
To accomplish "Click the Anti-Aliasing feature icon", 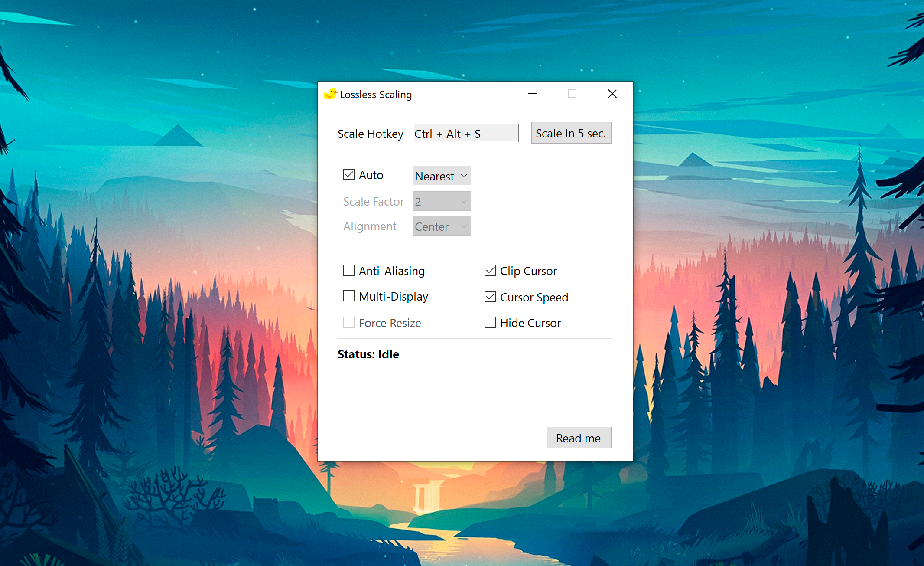I will (347, 270).
